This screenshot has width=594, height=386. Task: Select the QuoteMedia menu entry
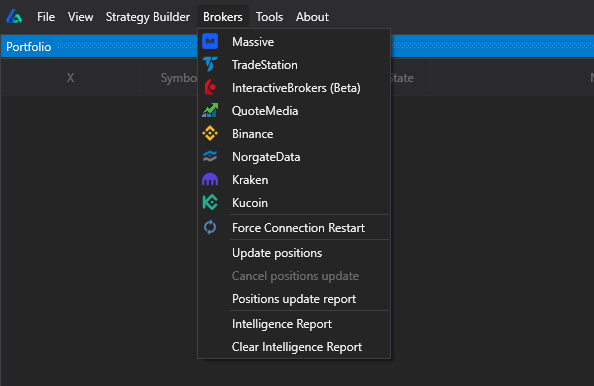[294, 111]
